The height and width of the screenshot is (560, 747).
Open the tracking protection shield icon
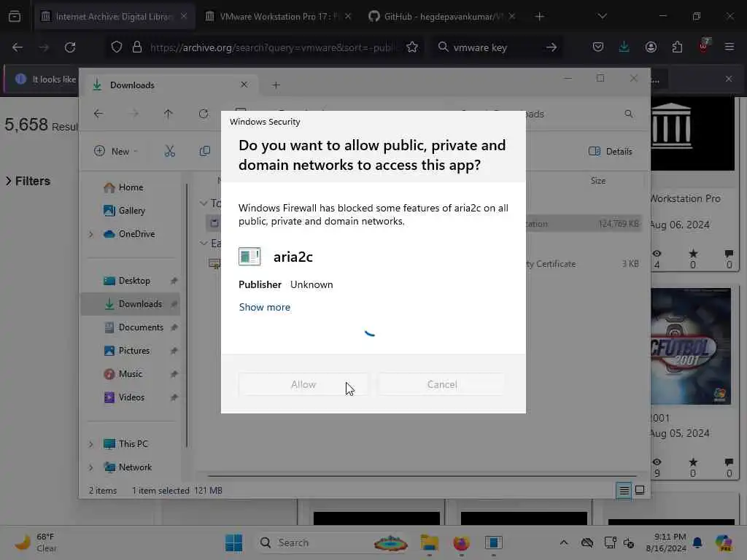click(x=117, y=47)
